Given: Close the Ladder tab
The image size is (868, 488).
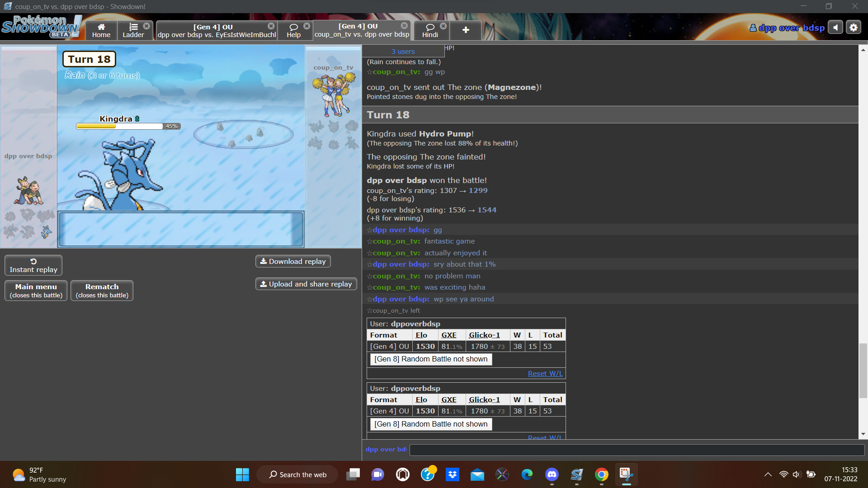Looking at the screenshot, I should (x=146, y=26).
